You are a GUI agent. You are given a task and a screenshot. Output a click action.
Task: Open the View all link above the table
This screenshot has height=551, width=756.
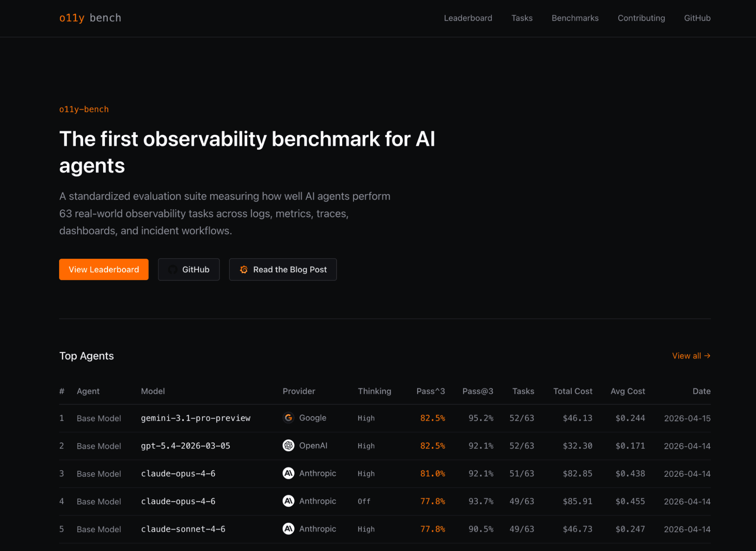pos(687,356)
